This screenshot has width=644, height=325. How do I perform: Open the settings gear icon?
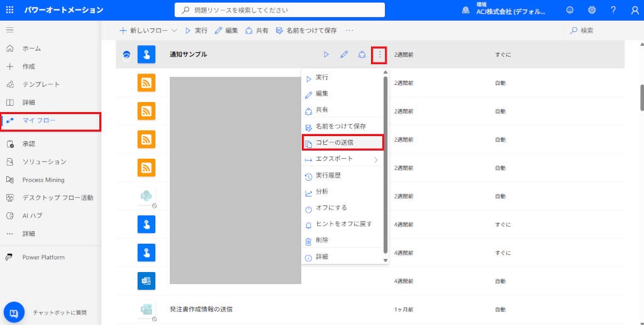click(x=592, y=10)
